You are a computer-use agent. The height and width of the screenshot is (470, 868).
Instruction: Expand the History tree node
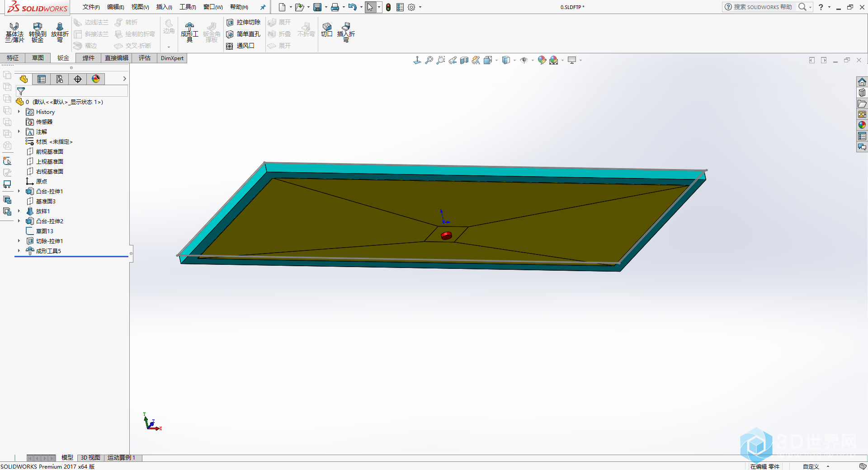(x=19, y=112)
